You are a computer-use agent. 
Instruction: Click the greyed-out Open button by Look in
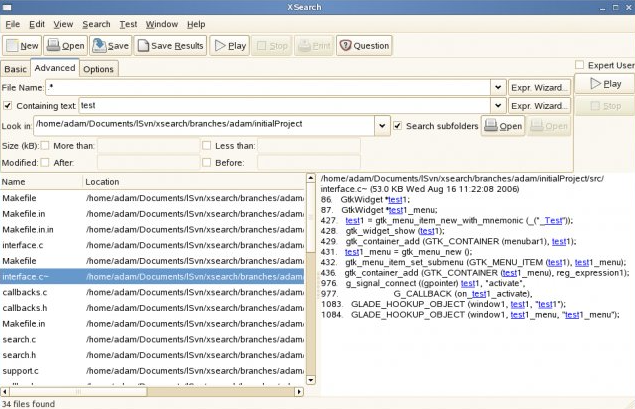pyautogui.click(x=549, y=126)
